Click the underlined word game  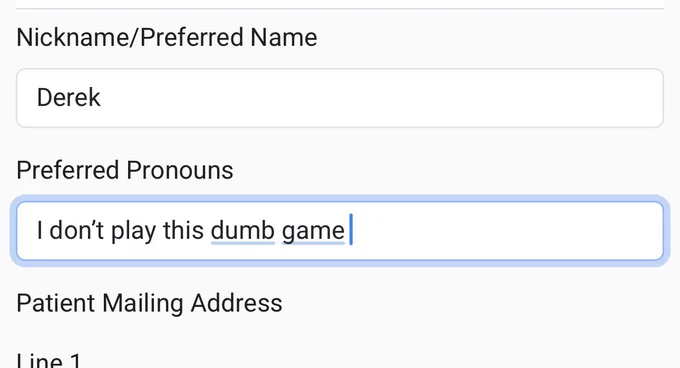point(313,232)
